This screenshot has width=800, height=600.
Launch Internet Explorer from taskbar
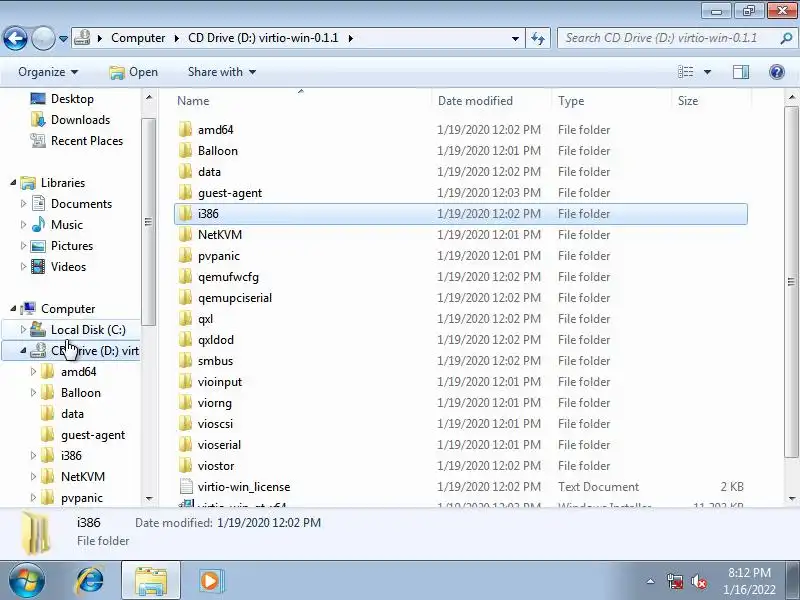click(x=90, y=581)
